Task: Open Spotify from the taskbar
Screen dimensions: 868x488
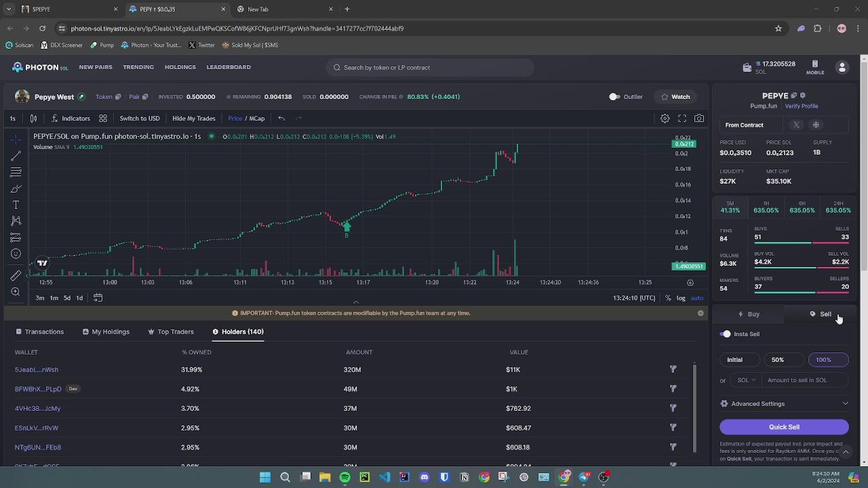Action: (x=344, y=477)
